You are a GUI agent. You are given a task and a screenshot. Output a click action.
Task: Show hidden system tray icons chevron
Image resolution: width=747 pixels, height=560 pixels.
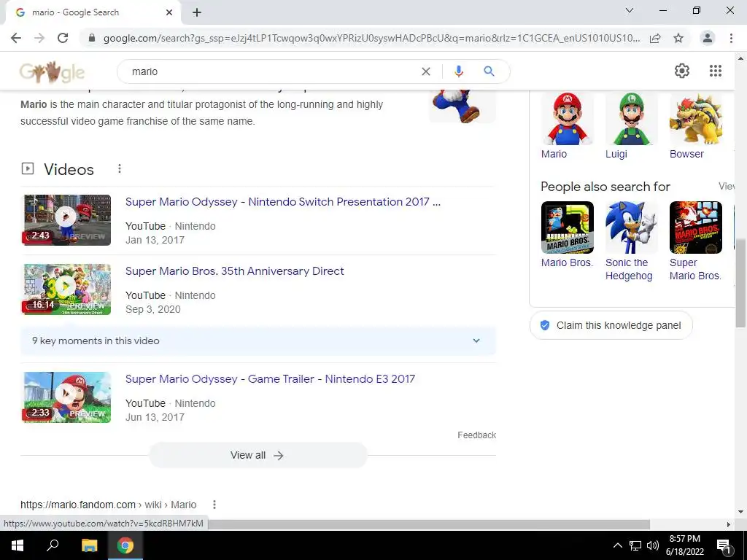coord(617,545)
